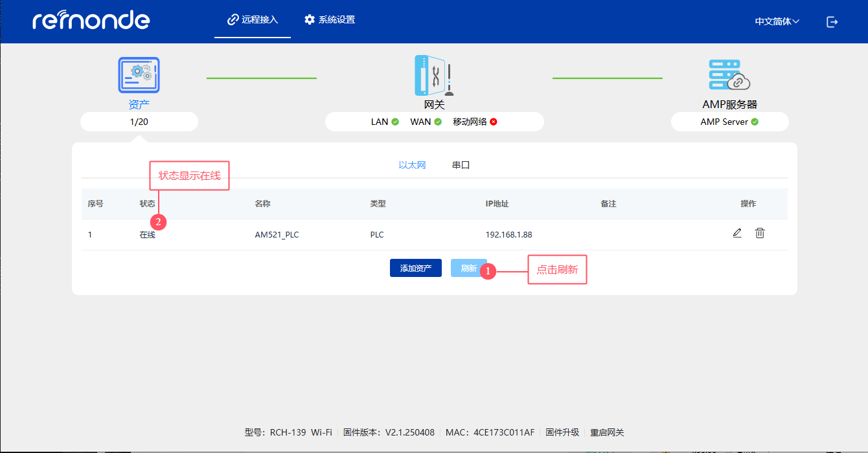Click the 重启网关 link
This screenshot has width=868, height=453.
607,432
